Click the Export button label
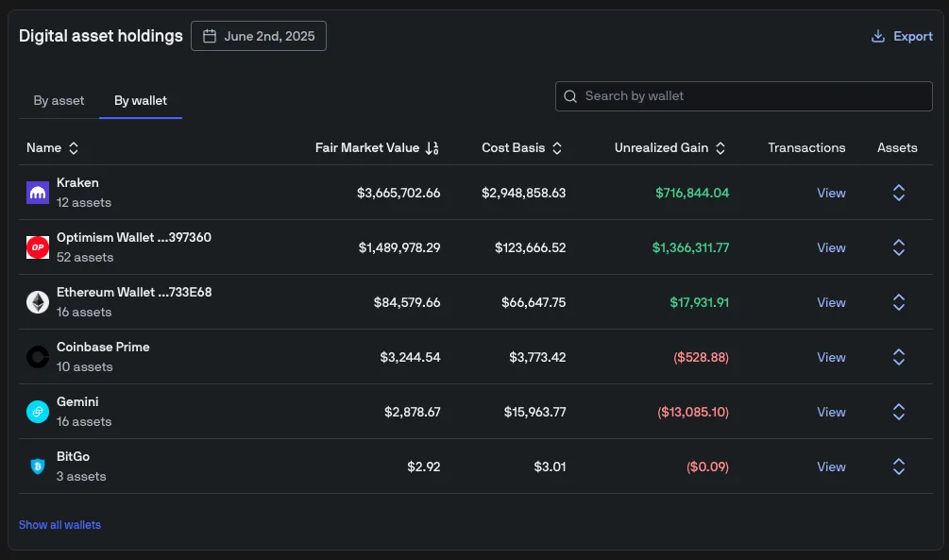Image resolution: width=949 pixels, height=560 pixels. tap(913, 36)
